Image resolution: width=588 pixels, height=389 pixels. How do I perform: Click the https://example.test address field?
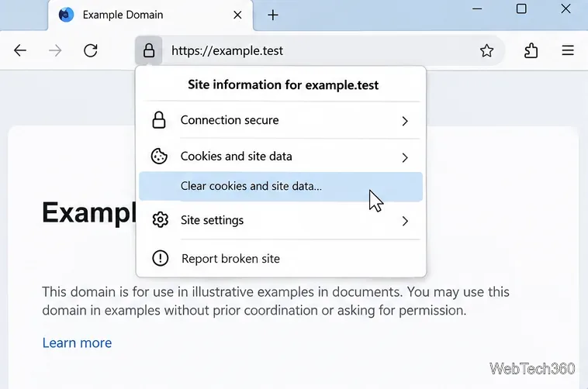(319, 50)
